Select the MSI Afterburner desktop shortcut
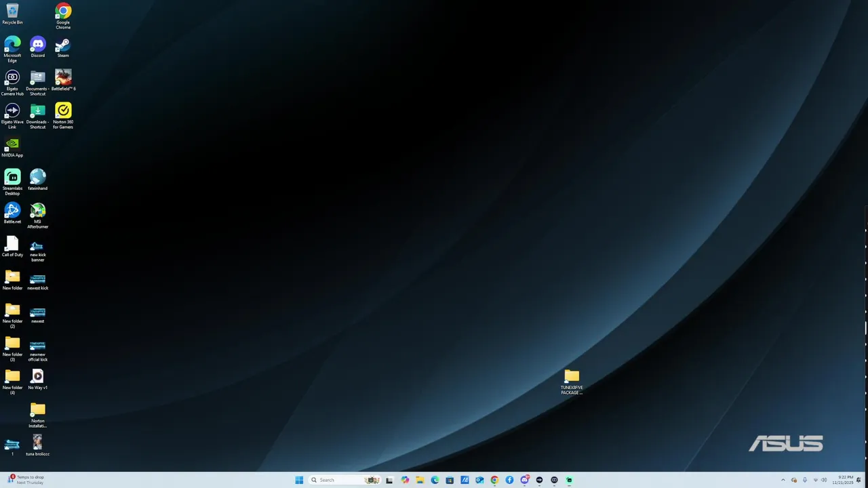This screenshot has height=488, width=868. coord(38,215)
